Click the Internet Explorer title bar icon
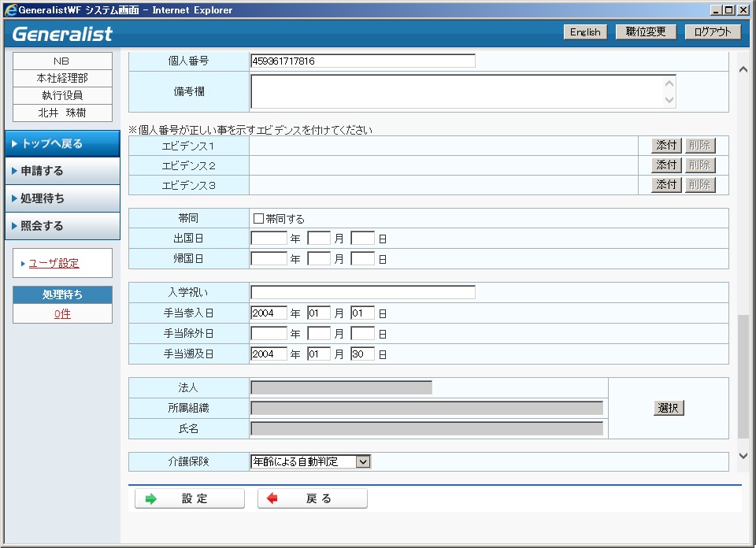Image resolution: width=756 pixels, height=548 pixels. tap(10, 10)
